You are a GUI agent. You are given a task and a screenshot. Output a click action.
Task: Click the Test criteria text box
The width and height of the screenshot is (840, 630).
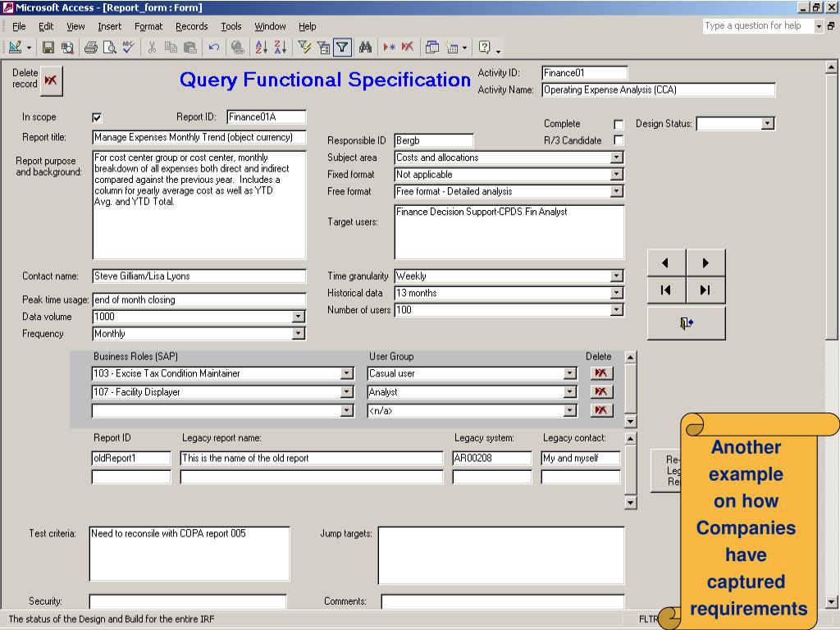[x=189, y=555]
